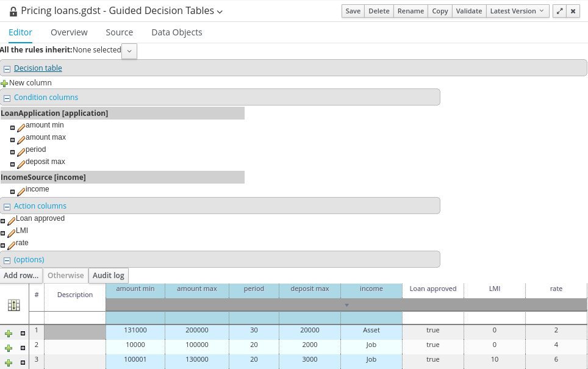
Task: Click the table merge cells toggle icon
Action: [x=14, y=305]
